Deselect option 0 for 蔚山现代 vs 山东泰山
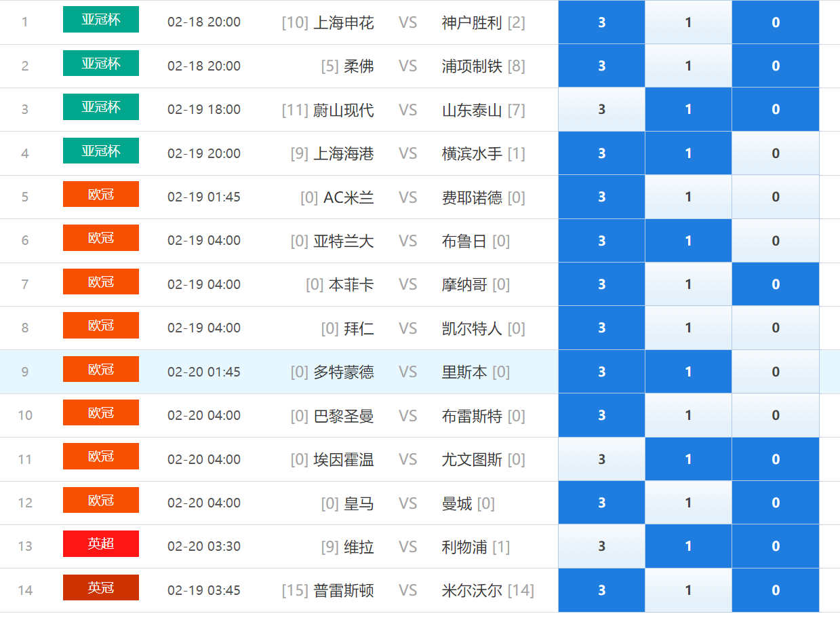 click(x=776, y=109)
